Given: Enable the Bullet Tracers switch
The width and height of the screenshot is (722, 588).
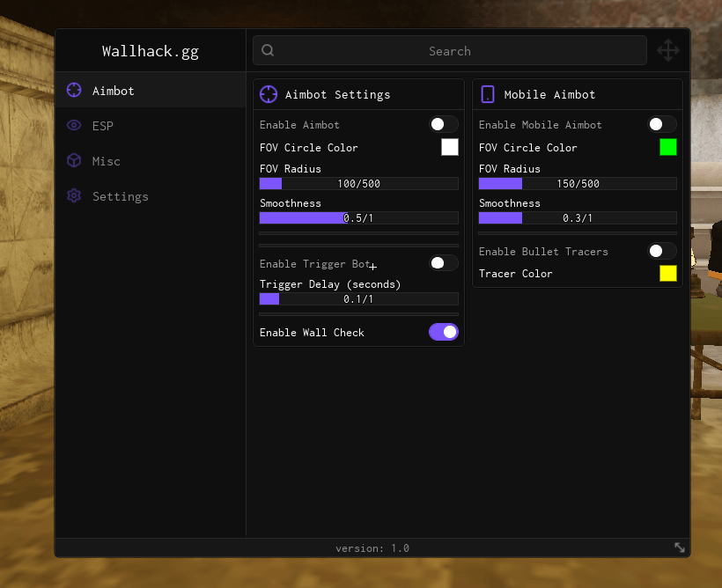Looking at the screenshot, I should pyautogui.click(x=662, y=251).
